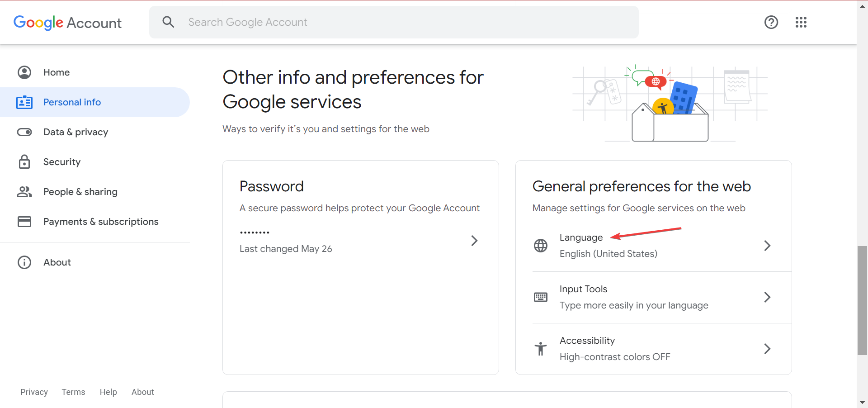Open Input Tools via its chevron

(767, 297)
